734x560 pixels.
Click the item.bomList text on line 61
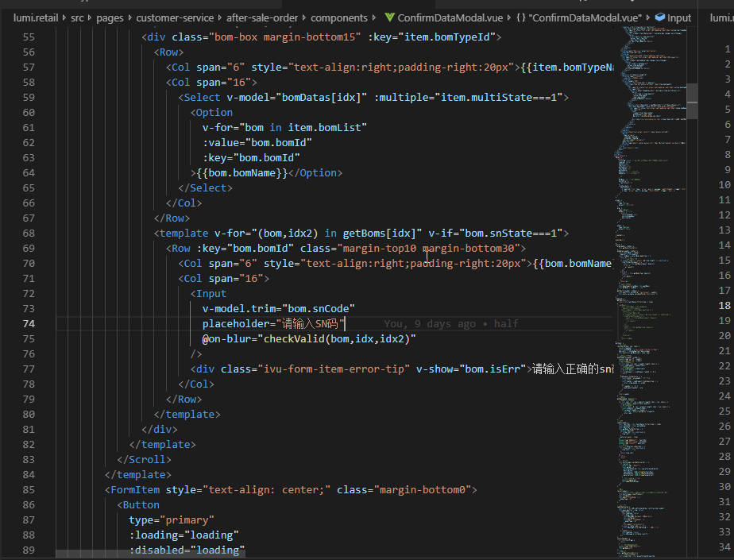click(324, 127)
